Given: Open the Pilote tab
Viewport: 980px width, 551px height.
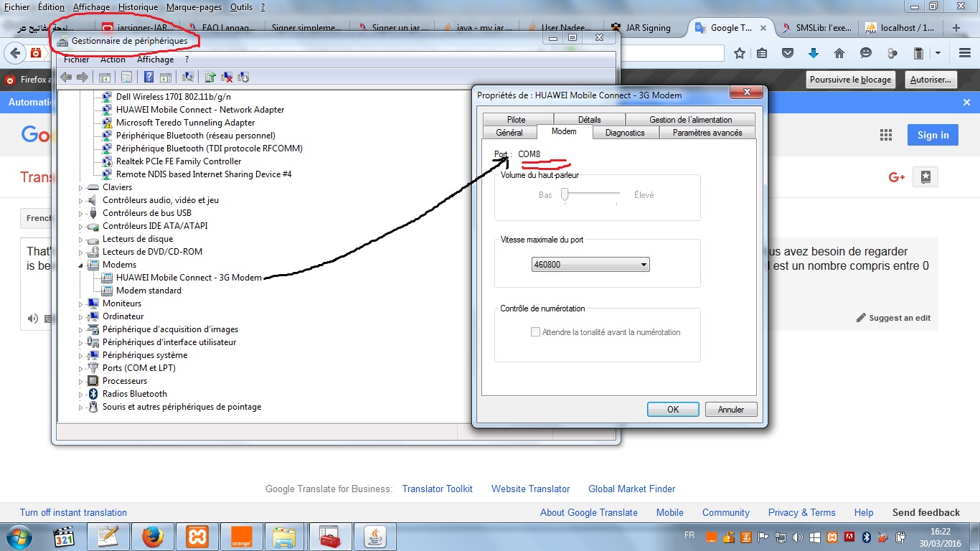Looking at the screenshot, I should pyautogui.click(x=516, y=120).
